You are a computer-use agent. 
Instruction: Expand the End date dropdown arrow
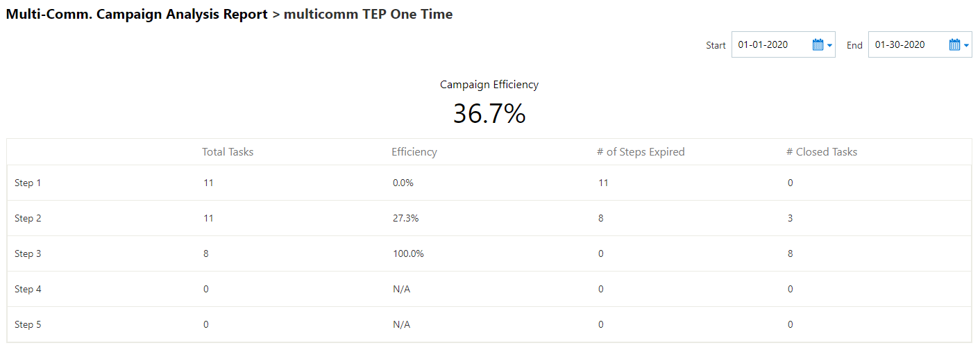pos(966,46)
